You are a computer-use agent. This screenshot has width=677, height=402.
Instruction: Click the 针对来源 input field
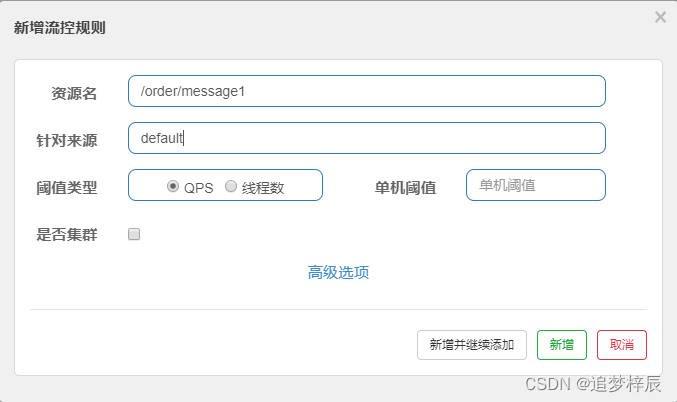(x=367, y=138)
